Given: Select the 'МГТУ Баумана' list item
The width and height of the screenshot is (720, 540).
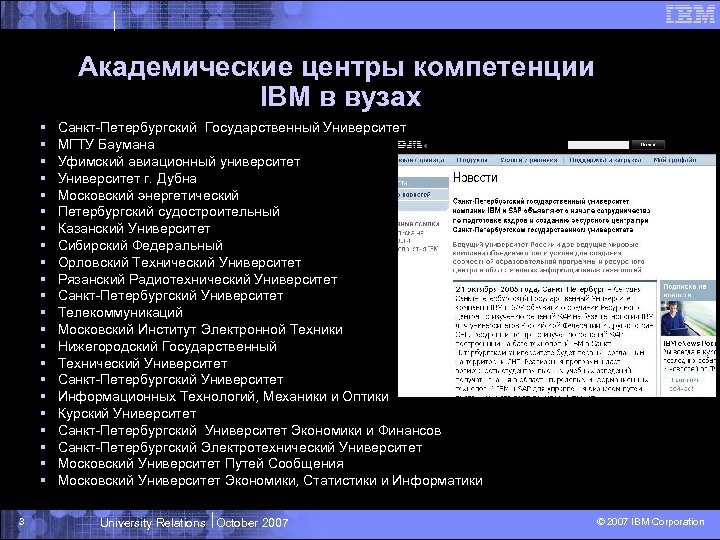Looking at the screenshot, I should click(106, 144).
